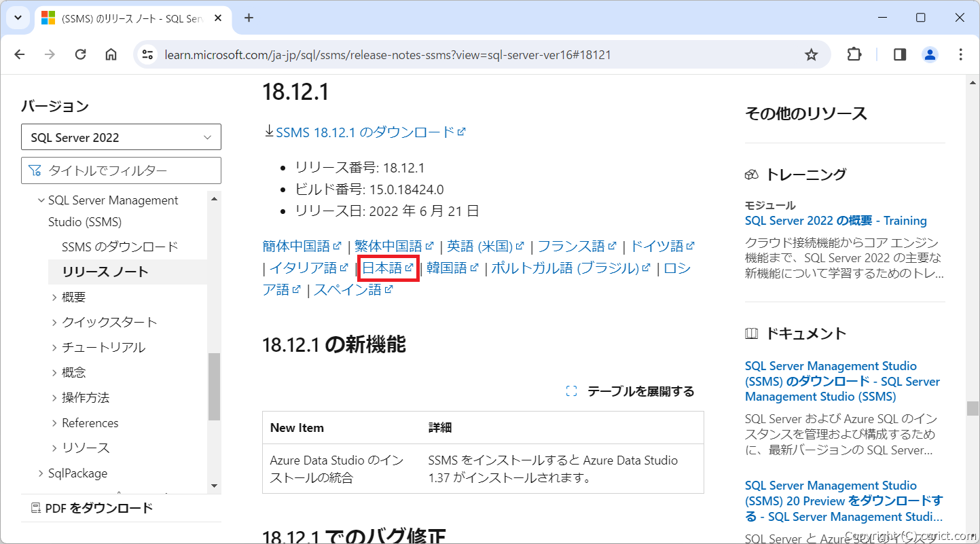The image size is (980, 544).
Task: Open SSMS のダウンロード in sidebar
Action: [x=120, y=247]
